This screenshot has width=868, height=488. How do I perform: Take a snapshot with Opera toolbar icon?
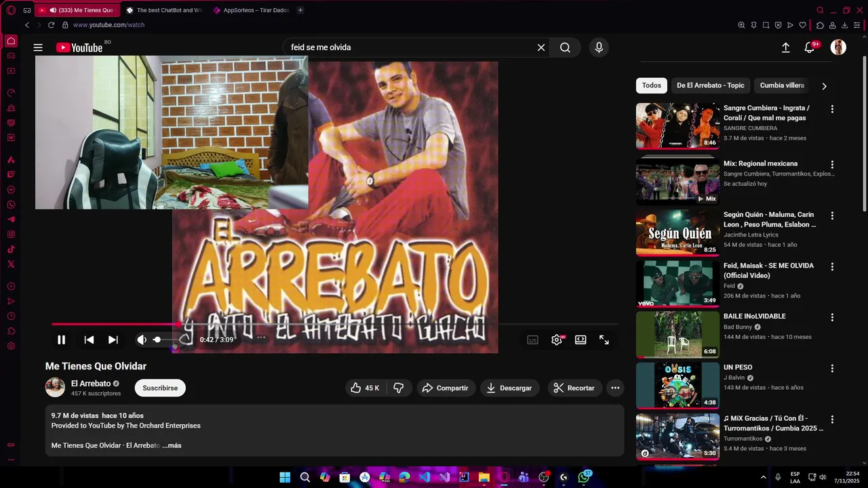coord(766,25)
